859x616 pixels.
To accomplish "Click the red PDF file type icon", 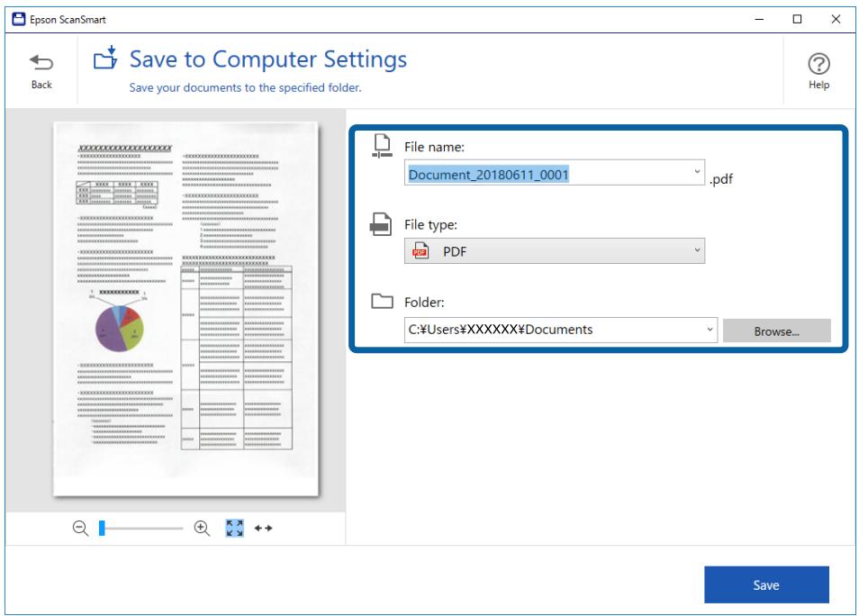I will tap(420, 251).
